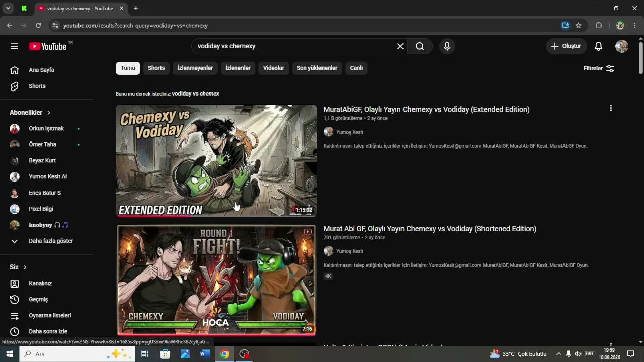The image size is (644, 362).
Task: Open Microsoft Word from the taskbar
Action: pos(204,354)
